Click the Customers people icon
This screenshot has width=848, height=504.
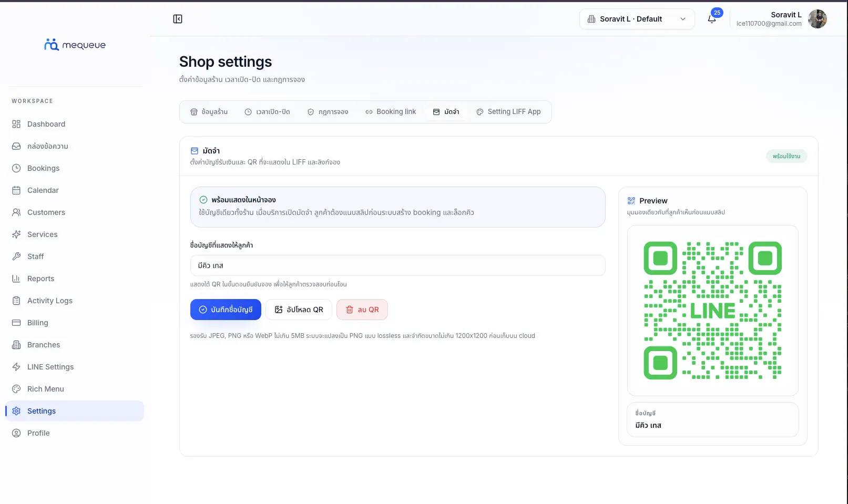point(16,212)
